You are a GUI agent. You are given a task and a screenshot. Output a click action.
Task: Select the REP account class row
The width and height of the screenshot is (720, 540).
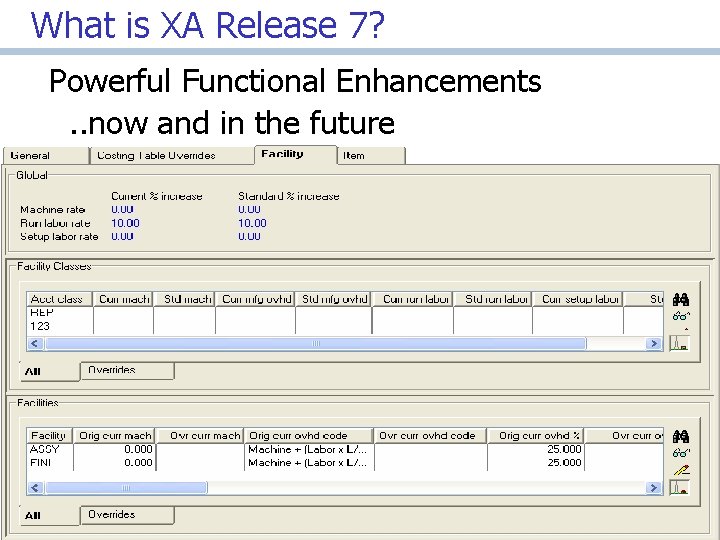tap(345, 313)
